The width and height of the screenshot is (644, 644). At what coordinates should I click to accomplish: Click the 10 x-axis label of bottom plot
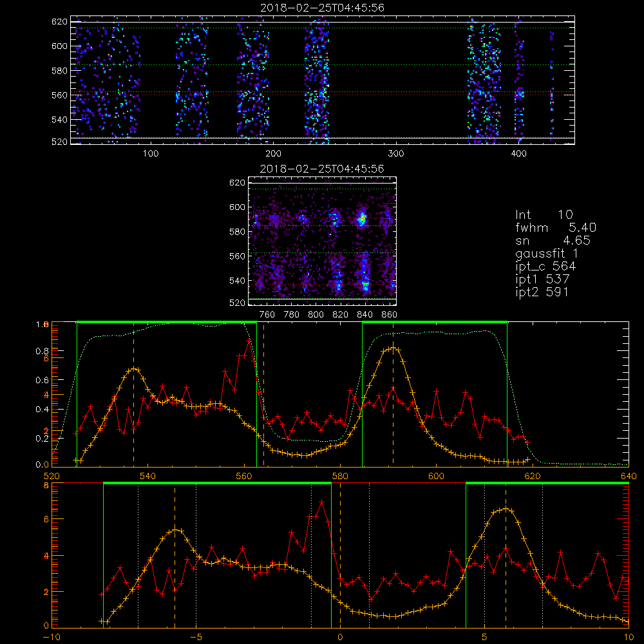pos(629,638)
